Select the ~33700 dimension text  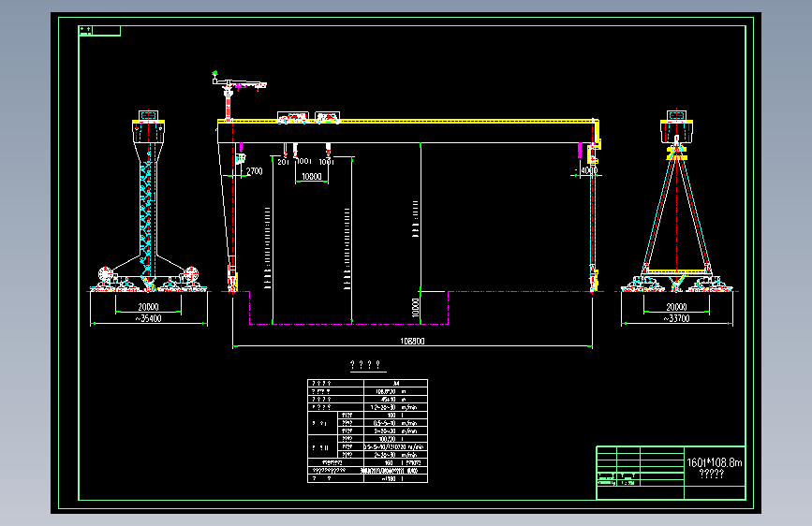coord(676,318)
